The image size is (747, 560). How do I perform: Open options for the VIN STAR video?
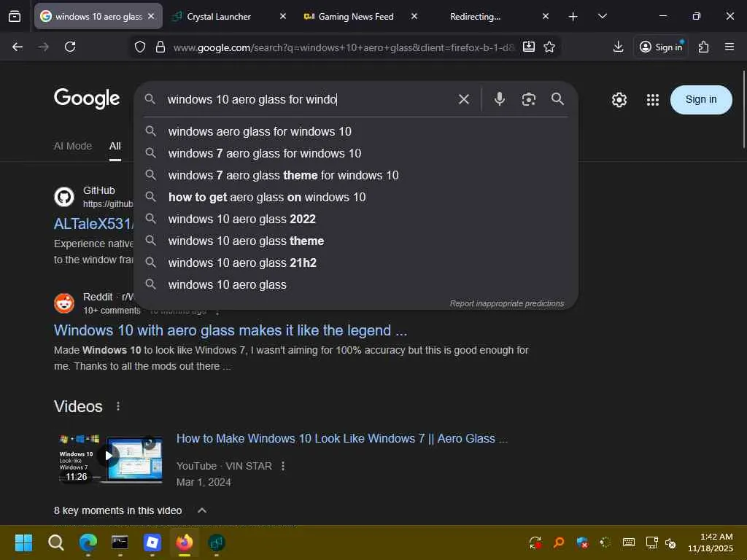(x=283, y=466)
